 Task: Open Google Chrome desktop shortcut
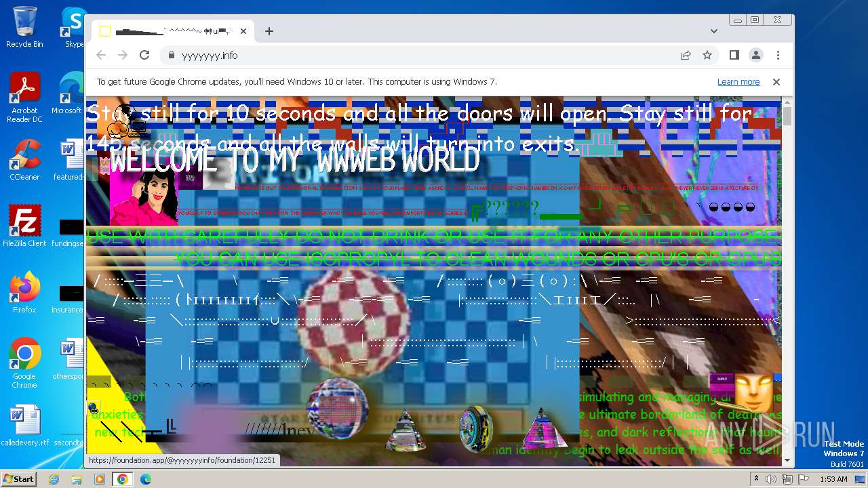(24, 363)
